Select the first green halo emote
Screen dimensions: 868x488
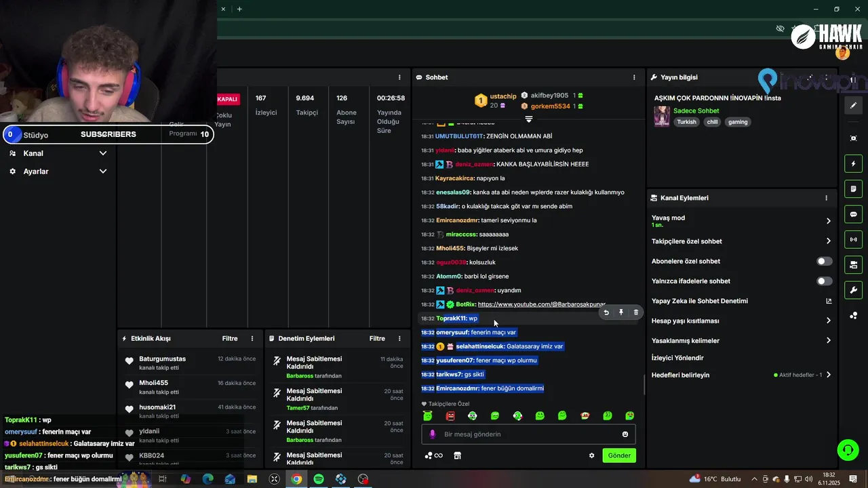(427, 415)
